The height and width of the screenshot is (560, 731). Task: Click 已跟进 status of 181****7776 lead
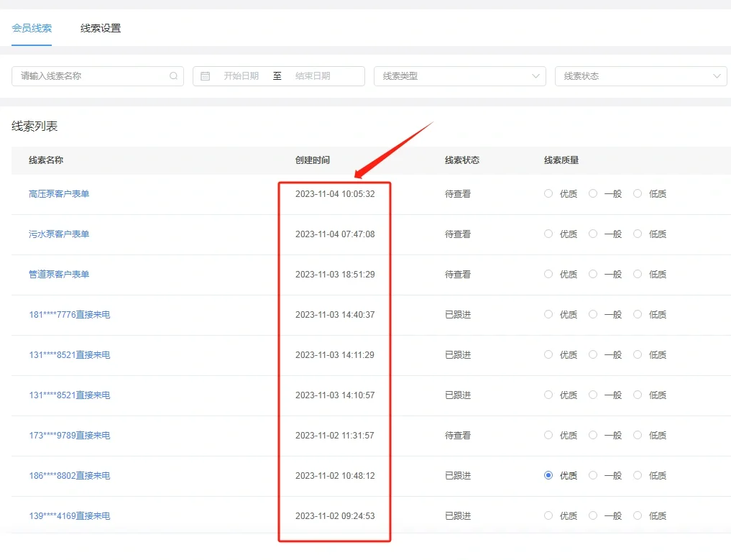458,315
